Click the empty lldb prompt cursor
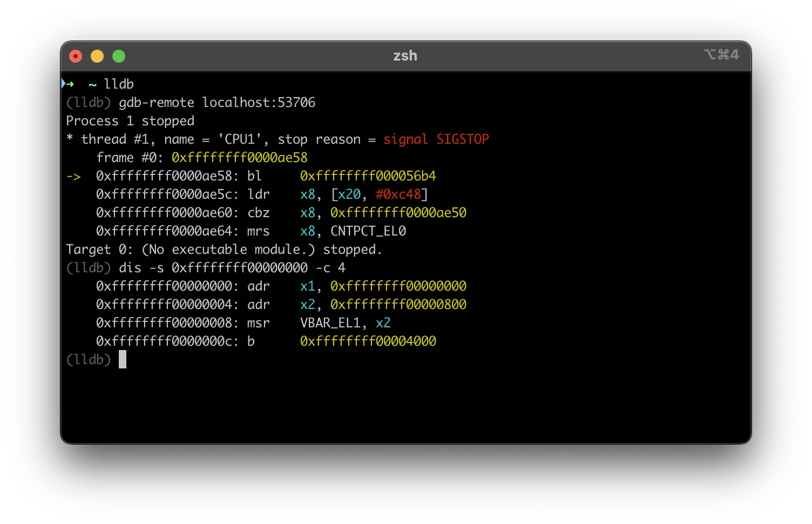Screen dimensions: 812x524 tap(123, 359)
